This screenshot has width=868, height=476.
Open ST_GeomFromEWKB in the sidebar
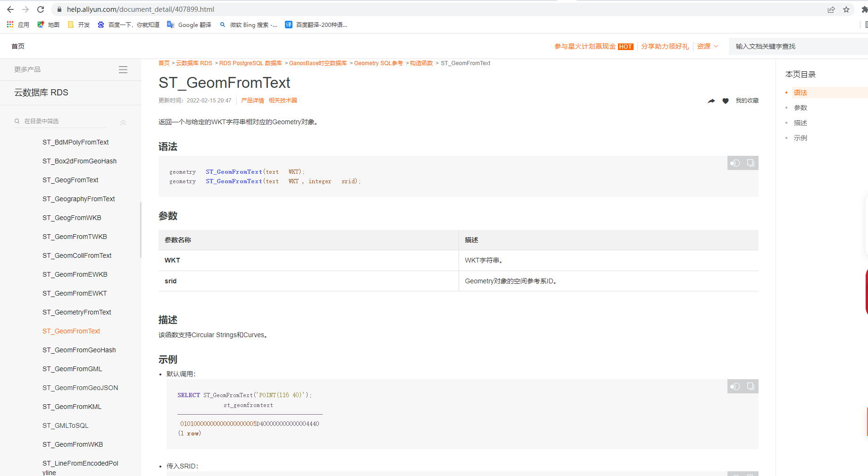(75, 274)
